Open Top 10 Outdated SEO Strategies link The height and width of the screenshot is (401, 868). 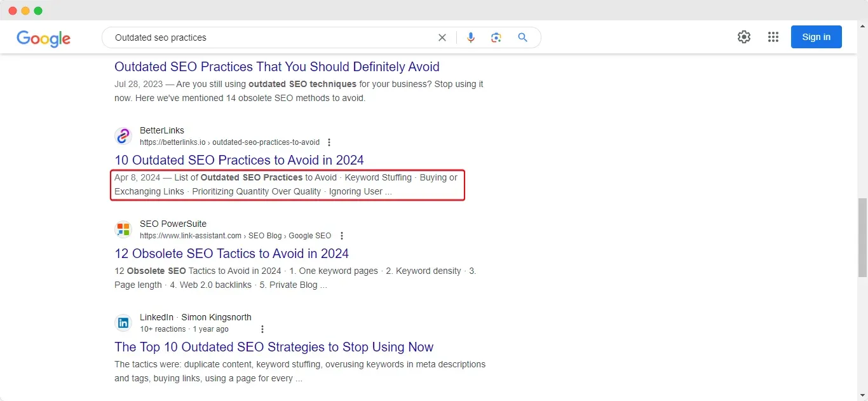(274, 347)
